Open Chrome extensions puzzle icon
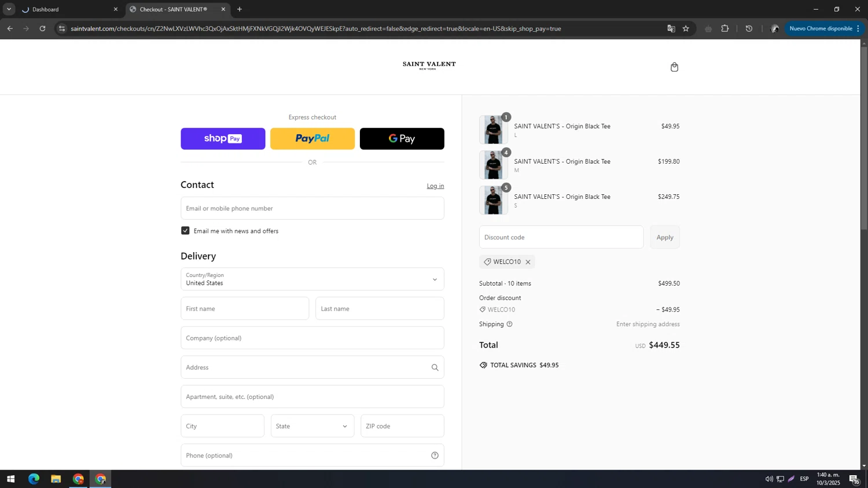This screenshot has height=488, width=868. [x=724, y=28]
